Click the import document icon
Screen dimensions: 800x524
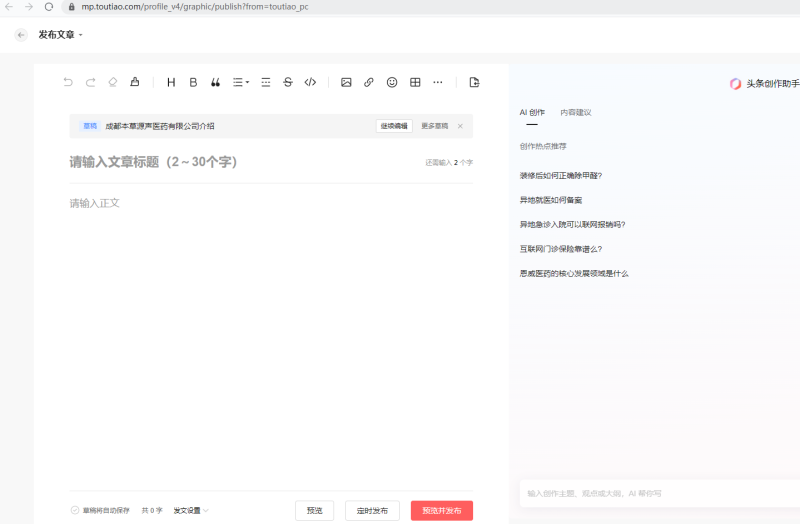click(x=474, y=82)
